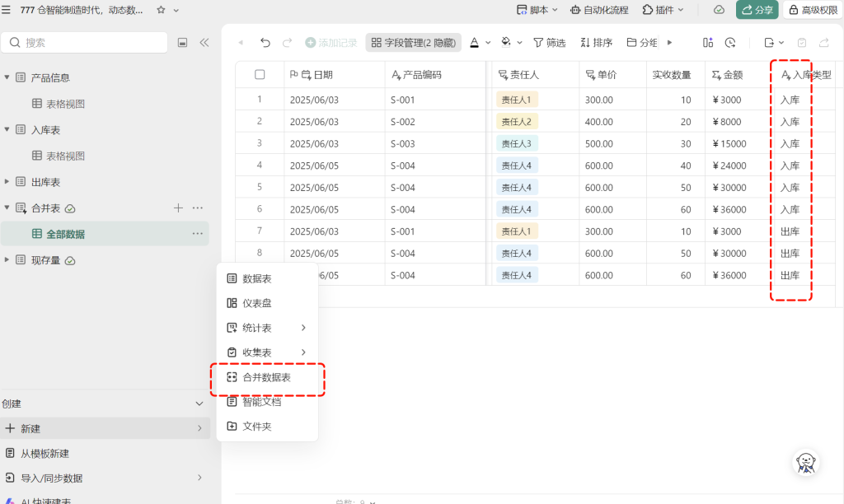This screenshot has width=844, height=504.
Task: Open the fill color dropdown arrow
Action: 519,43
